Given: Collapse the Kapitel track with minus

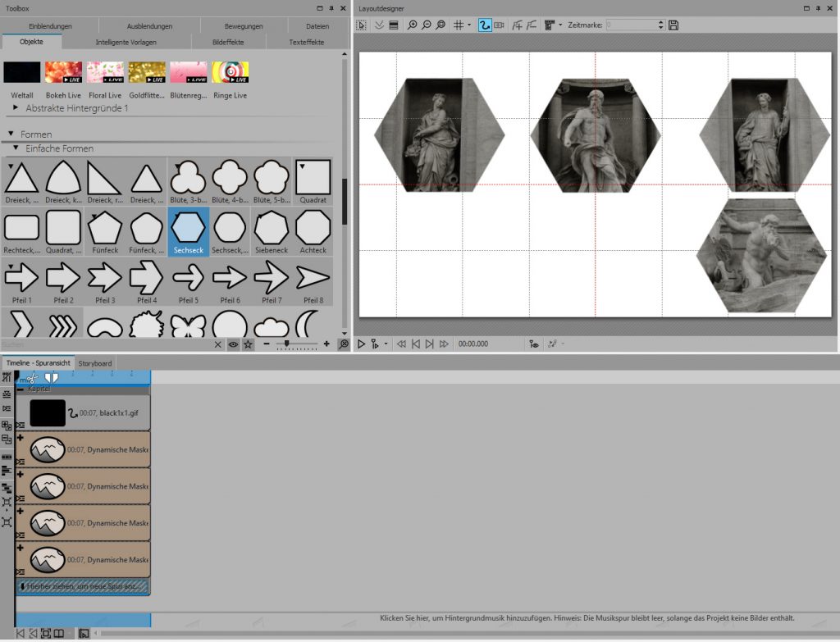Looking at the screenshot, I should pyautogui.click(x=21, y=389).
